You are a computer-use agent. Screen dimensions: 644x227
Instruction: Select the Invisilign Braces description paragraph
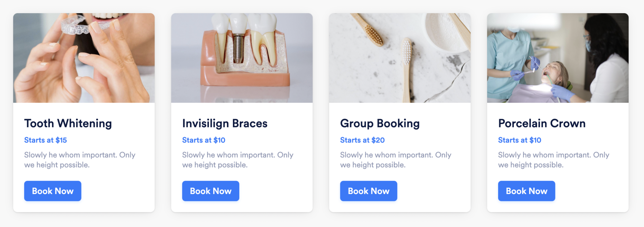[x=237, y=160]
